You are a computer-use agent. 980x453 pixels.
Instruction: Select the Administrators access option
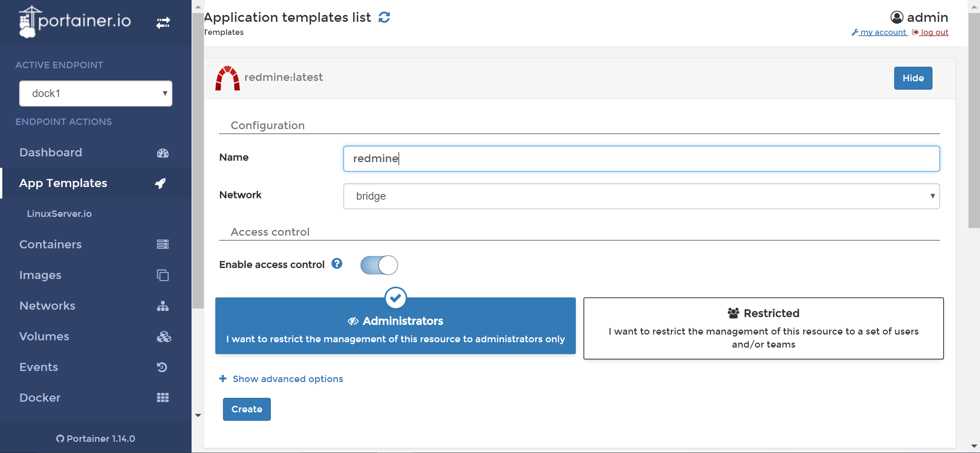click(395, 326)
